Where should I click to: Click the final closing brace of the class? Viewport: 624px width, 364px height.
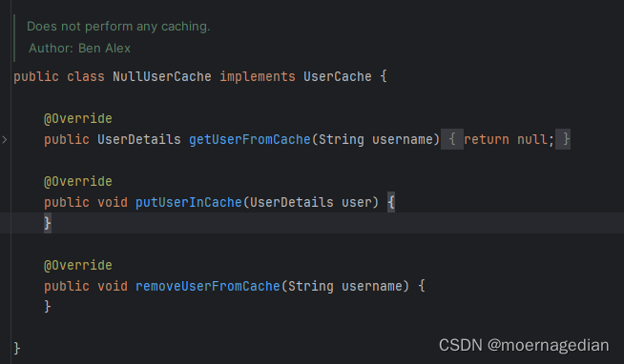coord(17,349)
